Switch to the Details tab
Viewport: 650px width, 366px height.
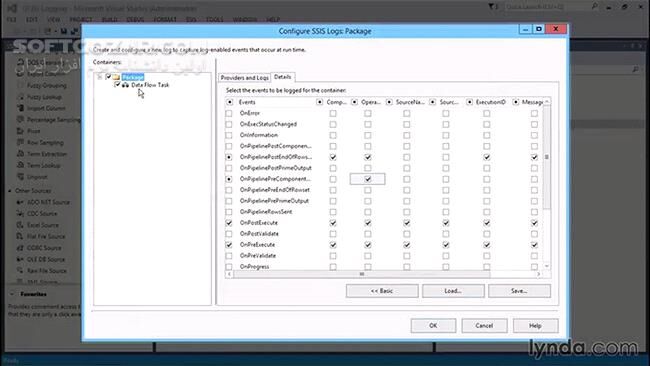283,77
